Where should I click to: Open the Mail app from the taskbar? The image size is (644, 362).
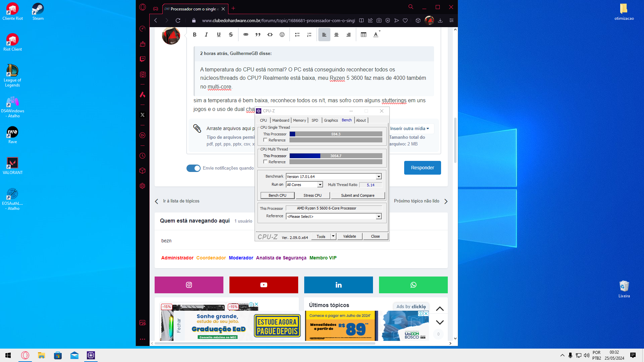[74, 355]
